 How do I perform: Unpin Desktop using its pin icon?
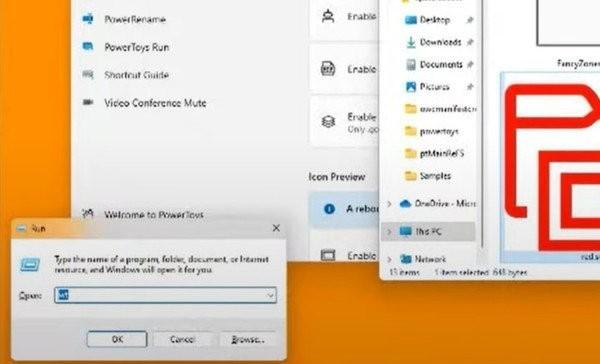(x=470, y=20)
